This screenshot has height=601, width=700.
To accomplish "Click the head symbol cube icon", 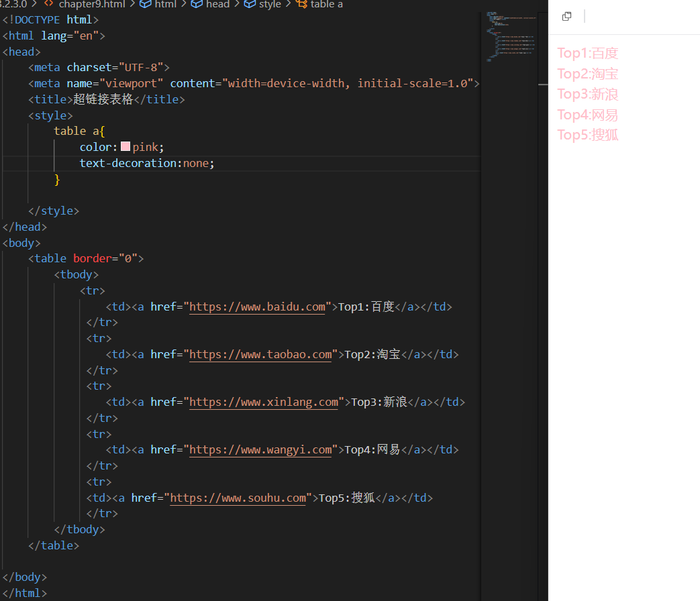I will pyautogui.click(x=197, y=4).
